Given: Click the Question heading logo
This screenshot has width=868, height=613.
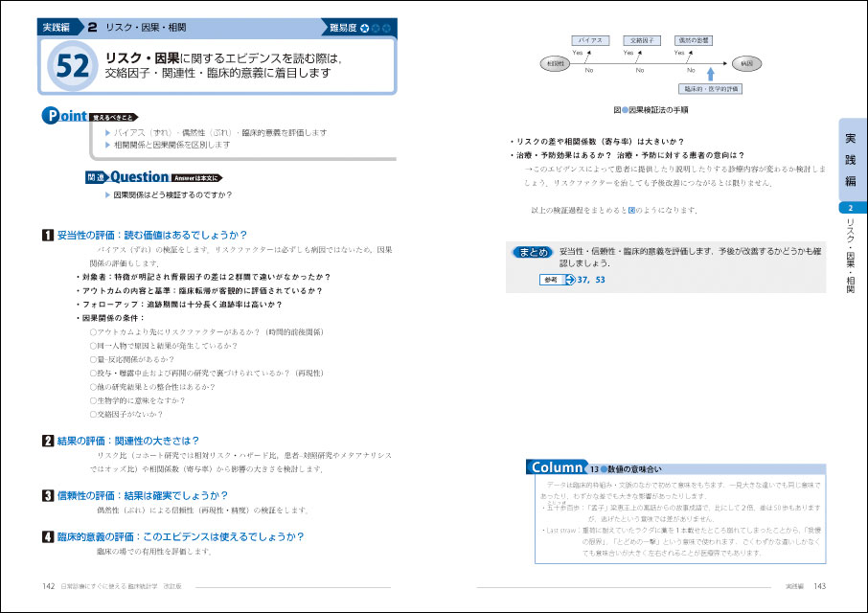Looking at the screenshot, I should pyautogui.click(x=140, y=176).
